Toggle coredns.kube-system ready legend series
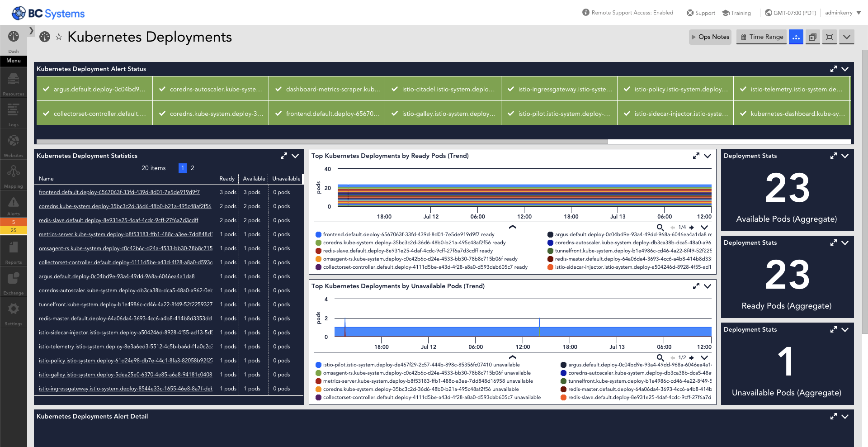 coord(410,243)
